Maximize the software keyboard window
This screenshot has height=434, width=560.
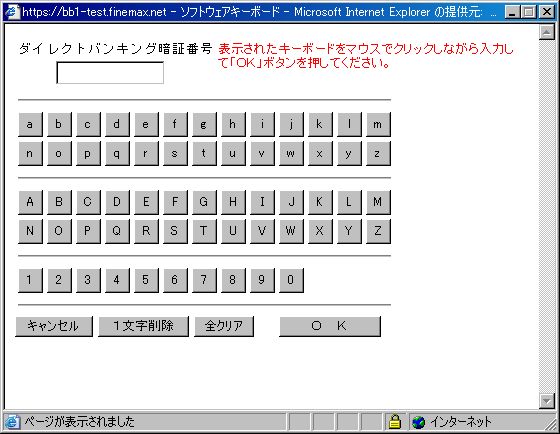tap(528, 12)
